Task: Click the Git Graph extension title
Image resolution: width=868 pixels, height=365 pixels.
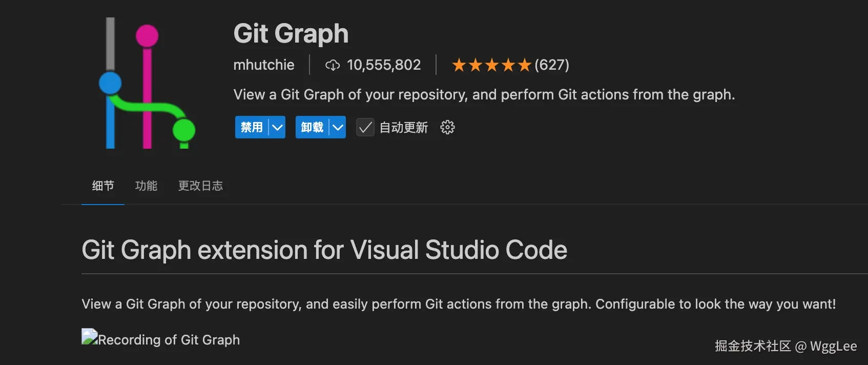Action: pyautogui.click(x=291, y=34)
